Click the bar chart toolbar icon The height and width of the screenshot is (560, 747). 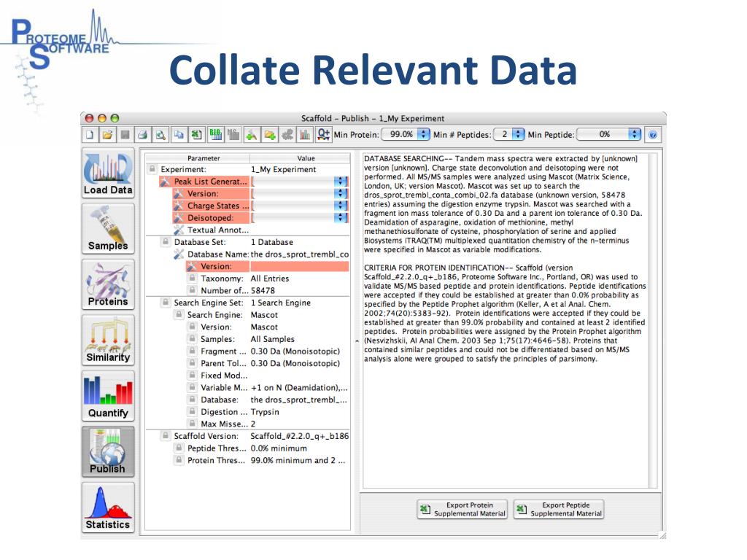pos(305,135)
